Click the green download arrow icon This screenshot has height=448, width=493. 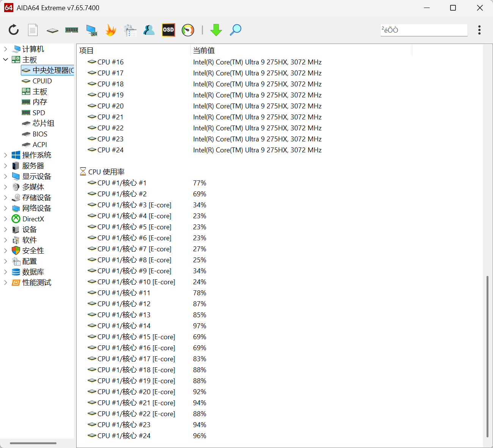pos(216,30)
